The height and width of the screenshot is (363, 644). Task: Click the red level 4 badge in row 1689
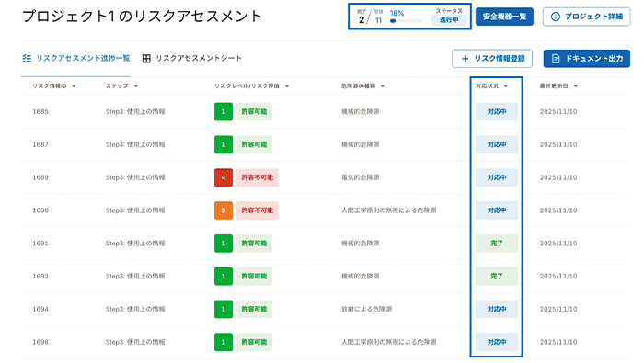point(224,177)
